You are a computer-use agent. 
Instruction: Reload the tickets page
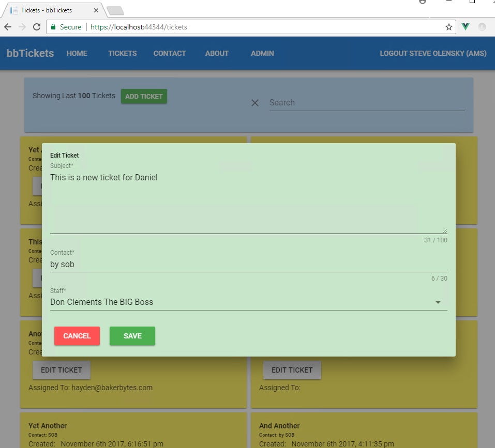(x=36, y=27)
